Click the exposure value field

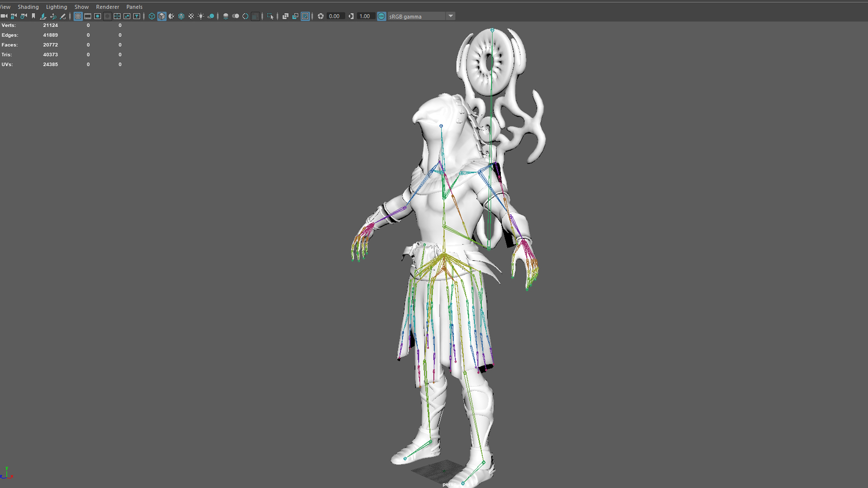pos(335,16)
